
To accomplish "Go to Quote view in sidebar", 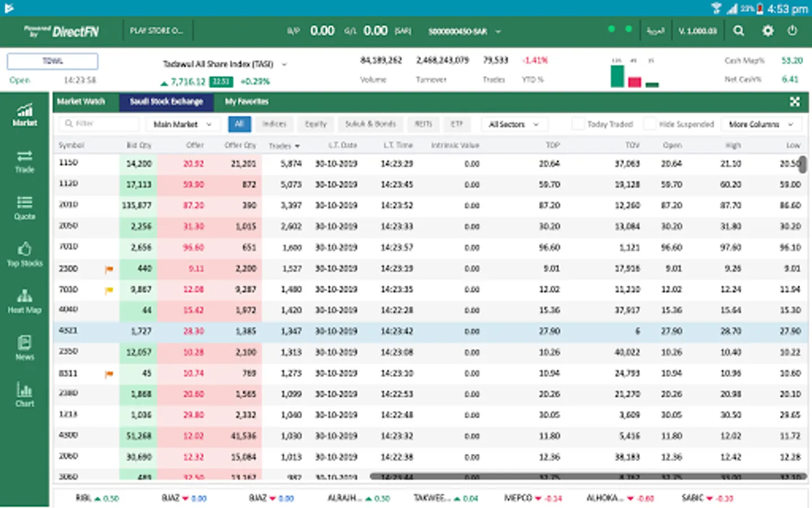I will click(x=25, y=208).
